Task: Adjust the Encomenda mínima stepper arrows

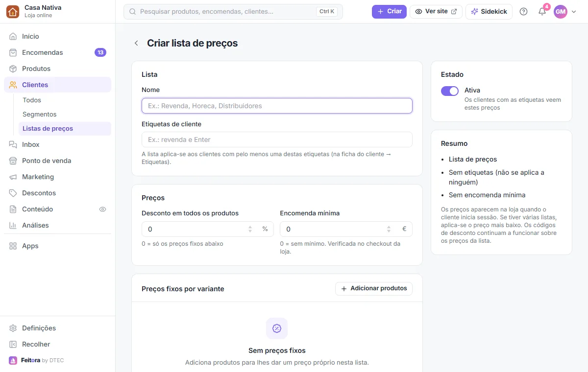Action: (x=389, y=229)
